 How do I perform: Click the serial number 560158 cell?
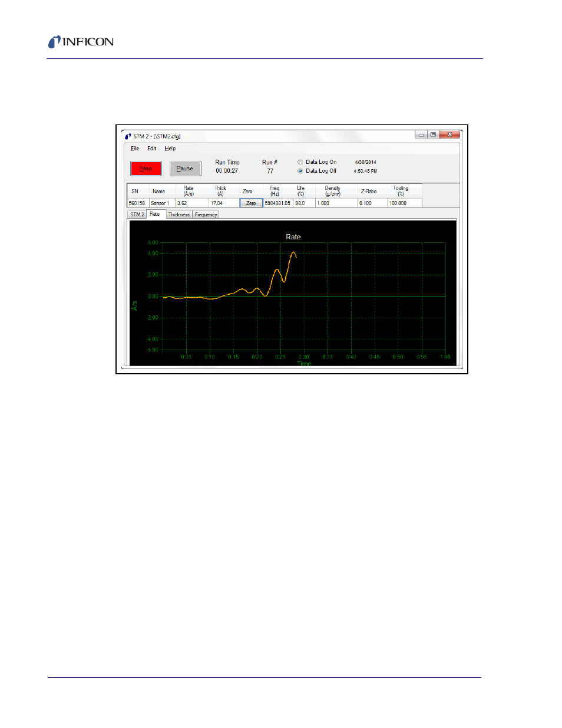tap(138, 203)
